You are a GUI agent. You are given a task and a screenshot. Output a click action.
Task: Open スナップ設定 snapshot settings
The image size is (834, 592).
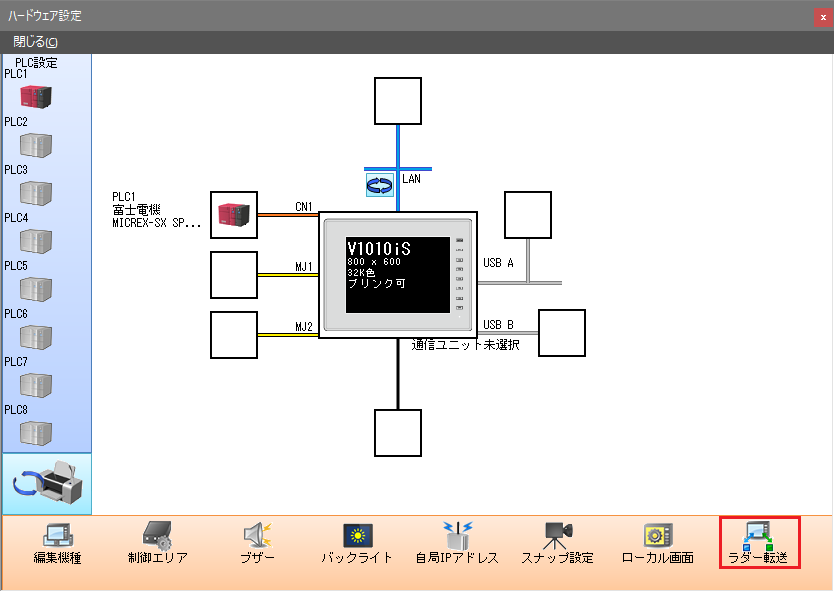[x=557, y=543]
